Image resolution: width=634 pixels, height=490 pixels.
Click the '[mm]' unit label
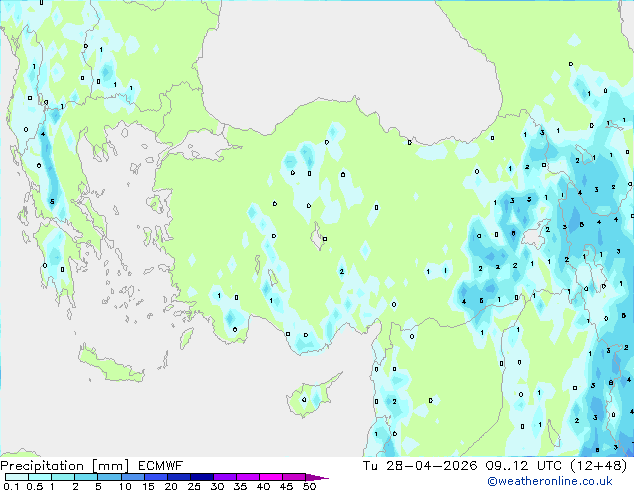(x=110, y=466)
